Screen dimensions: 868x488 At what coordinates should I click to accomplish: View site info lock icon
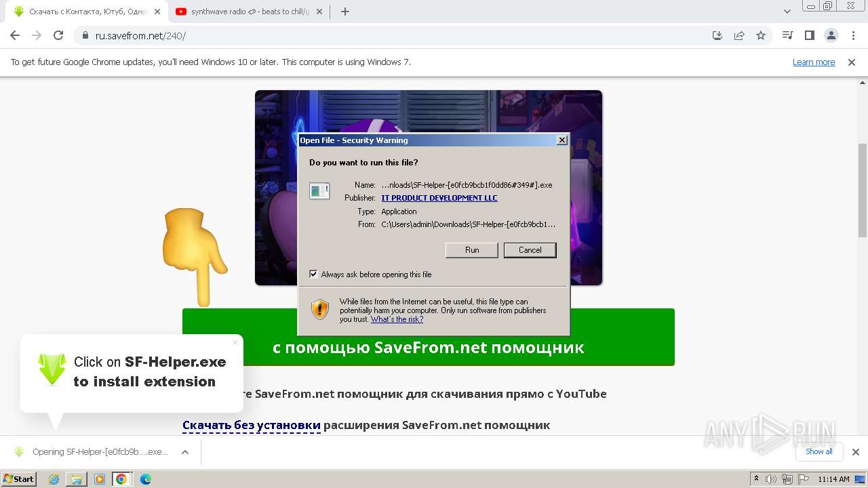(x=85, y=35)
